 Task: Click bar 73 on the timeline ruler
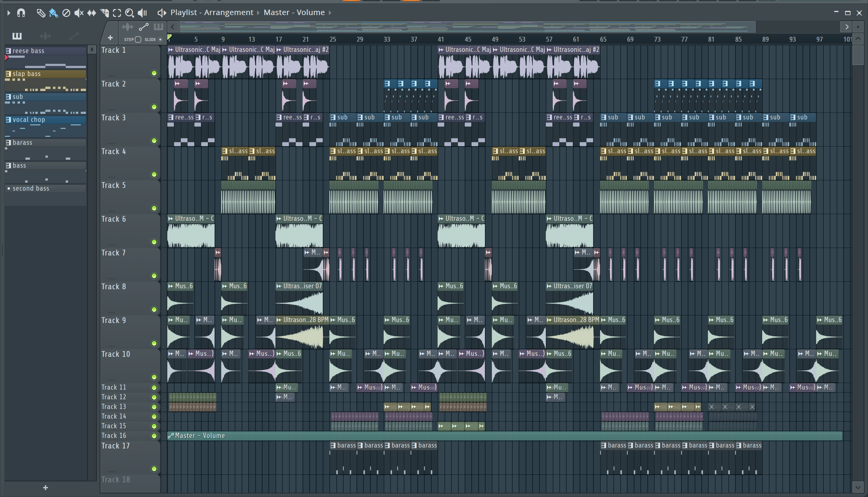coord(657,39)
